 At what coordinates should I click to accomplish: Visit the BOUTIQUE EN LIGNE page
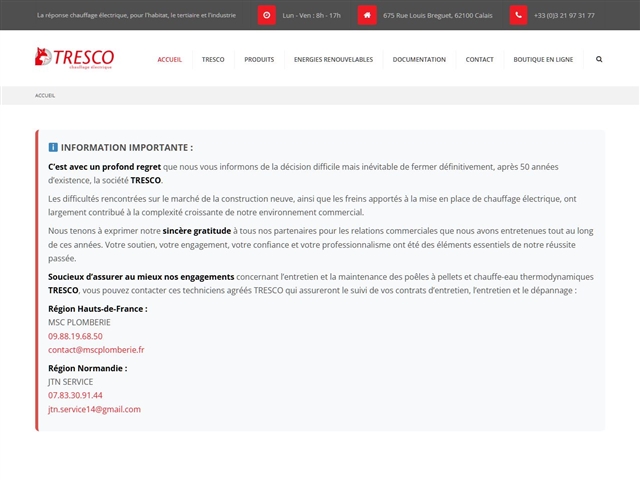543,60
